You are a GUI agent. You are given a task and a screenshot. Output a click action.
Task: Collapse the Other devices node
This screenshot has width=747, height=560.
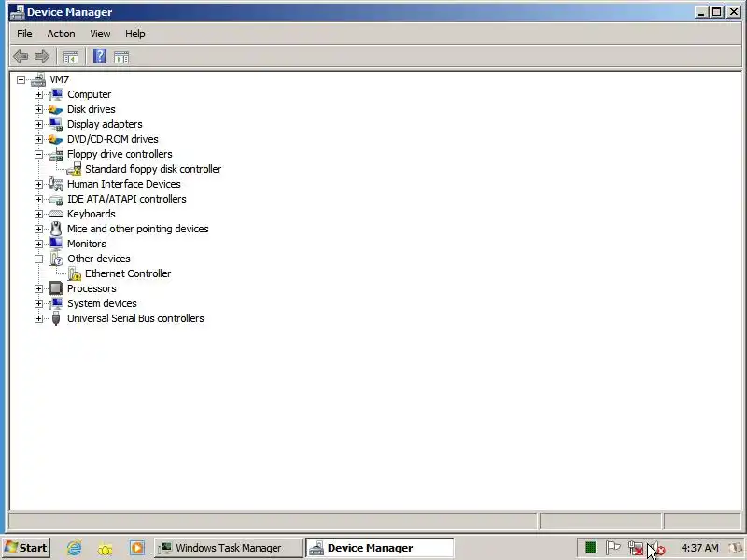[38, 259]
